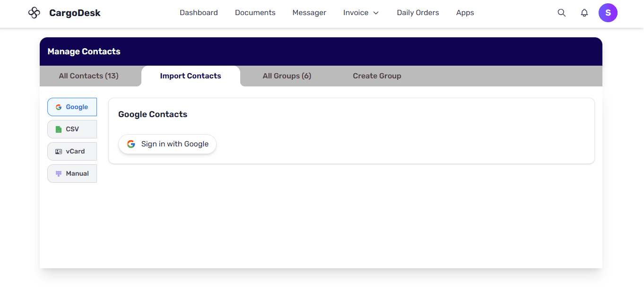The width and height of the screenshot is (644, 298).
Task: Open the Documents menu item
Action: click(255, 13)
